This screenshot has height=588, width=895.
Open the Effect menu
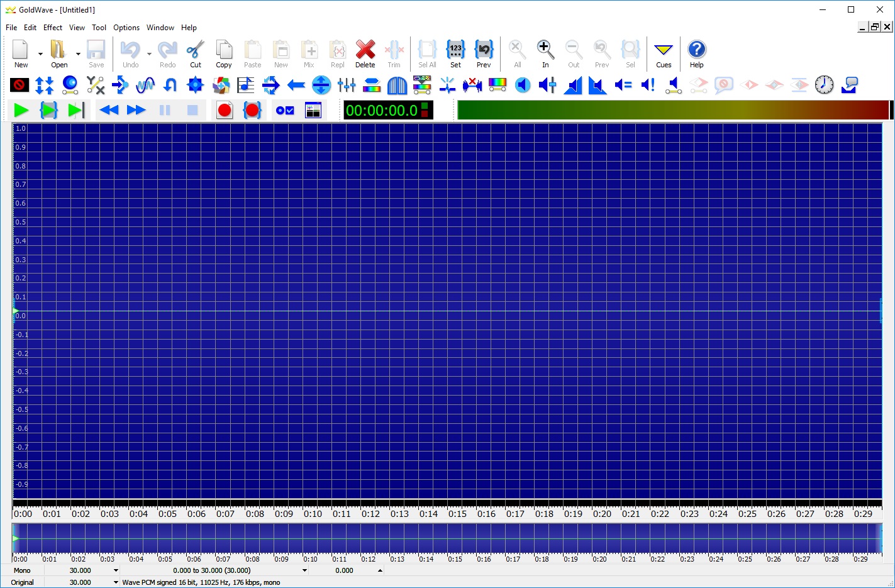tap(53, 28)
